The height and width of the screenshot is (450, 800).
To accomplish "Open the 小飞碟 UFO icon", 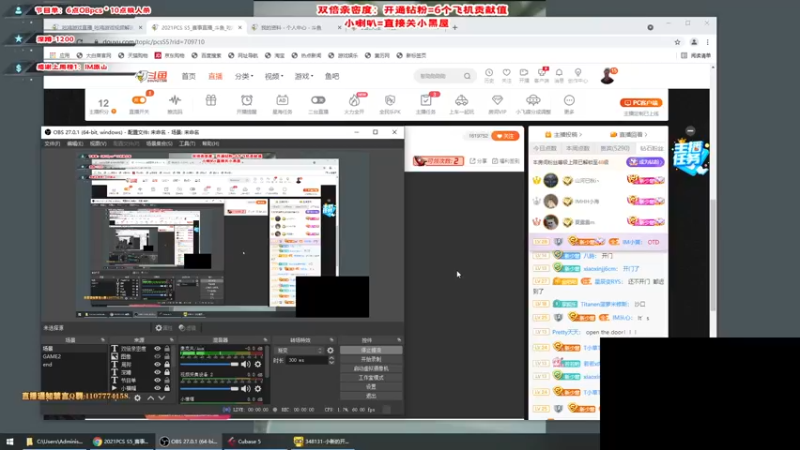I will pos(533,101).
